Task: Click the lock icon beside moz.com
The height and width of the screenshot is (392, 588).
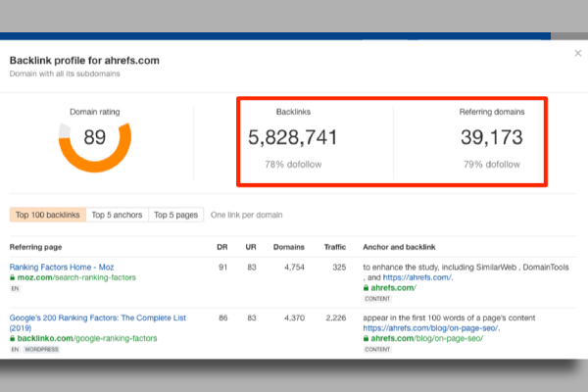Action: coord(13,277)
